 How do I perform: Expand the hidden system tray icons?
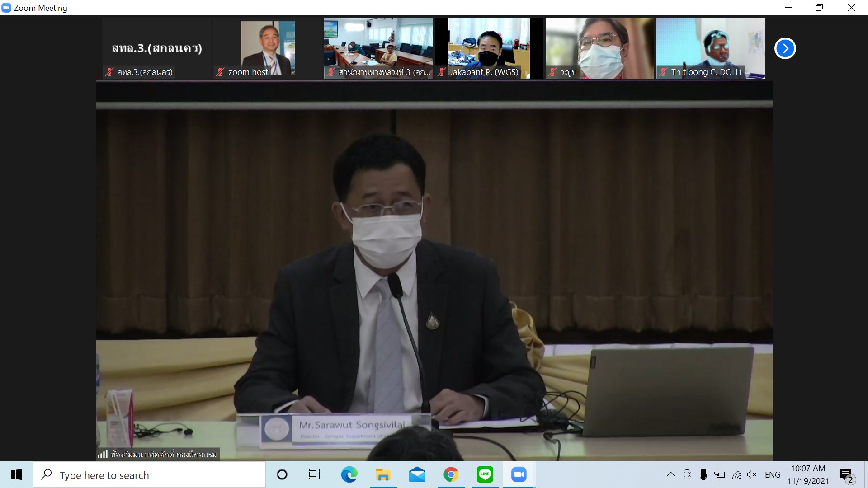[671, 474]
